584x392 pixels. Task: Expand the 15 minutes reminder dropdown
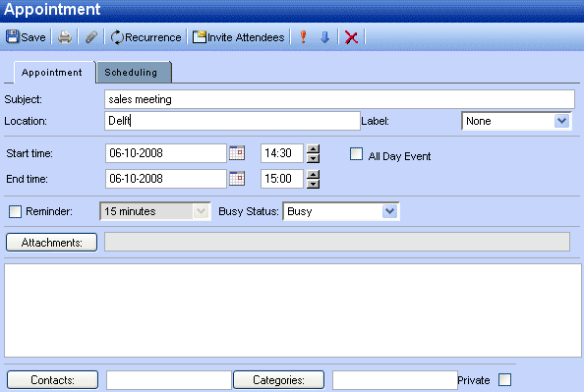pos(202,211)
